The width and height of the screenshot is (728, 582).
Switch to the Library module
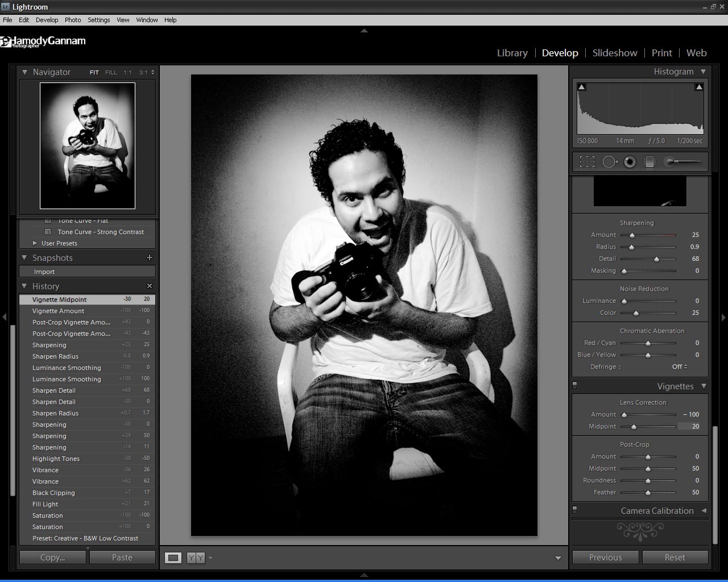(x=512, y=53)
